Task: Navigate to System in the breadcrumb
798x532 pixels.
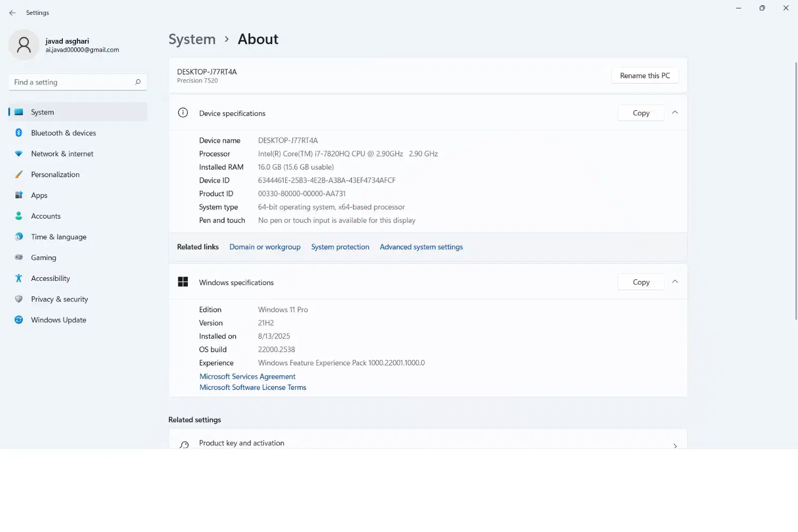Action: pos(192,39)
